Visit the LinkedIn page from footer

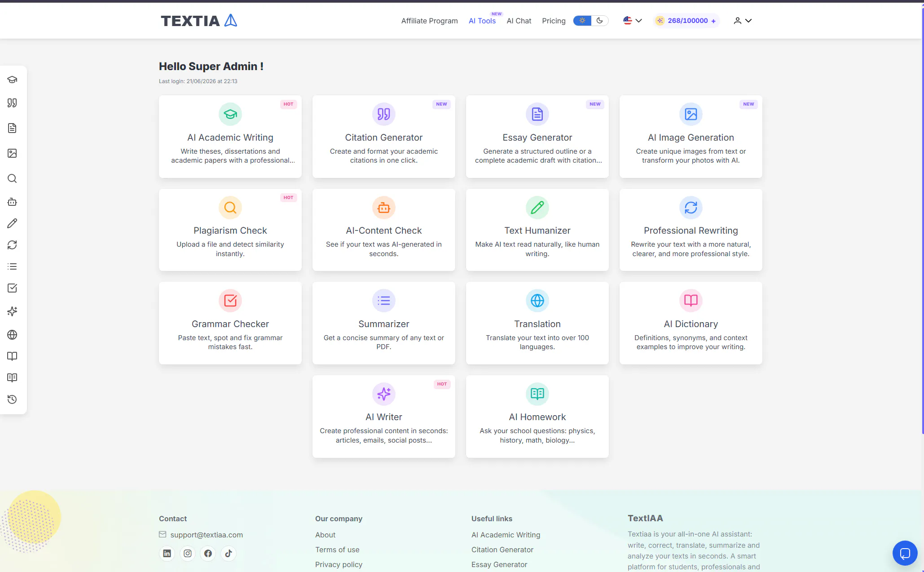click(167, 554)
